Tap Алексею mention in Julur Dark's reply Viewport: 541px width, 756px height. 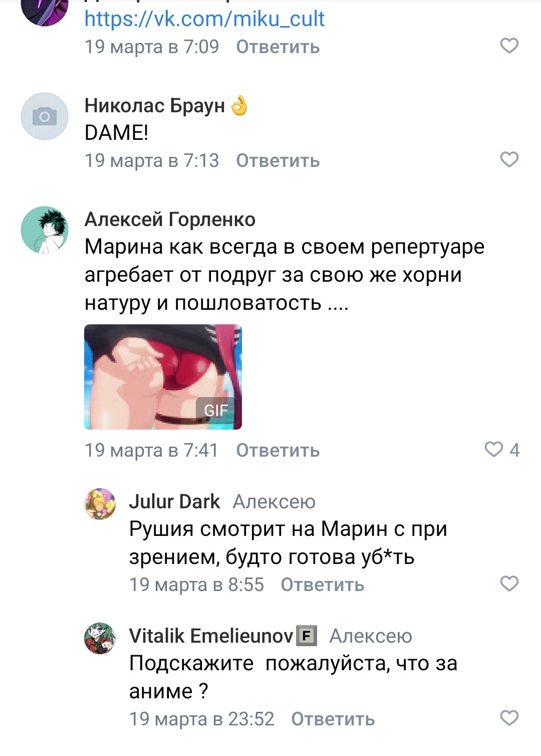click(x=275, y=501)
